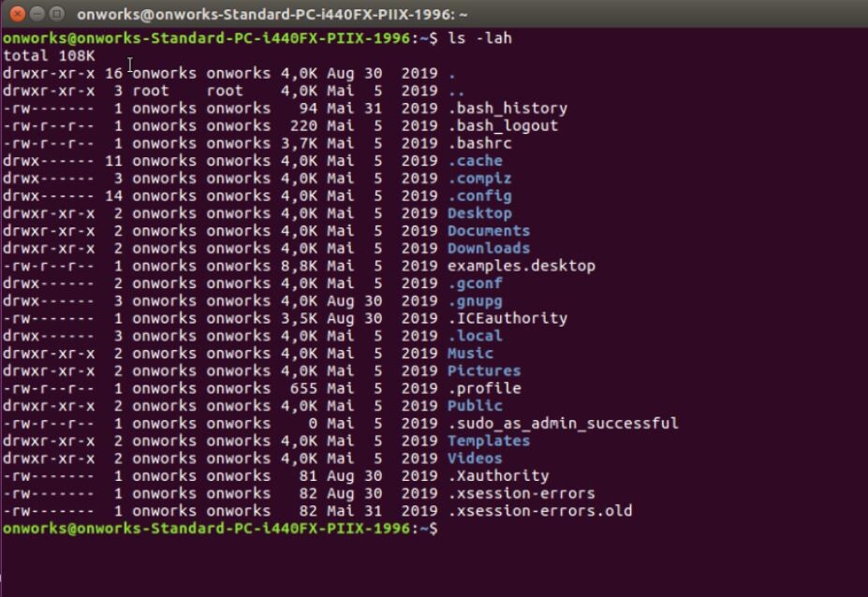Click the .ICEauthority file name

click(508, 319)
